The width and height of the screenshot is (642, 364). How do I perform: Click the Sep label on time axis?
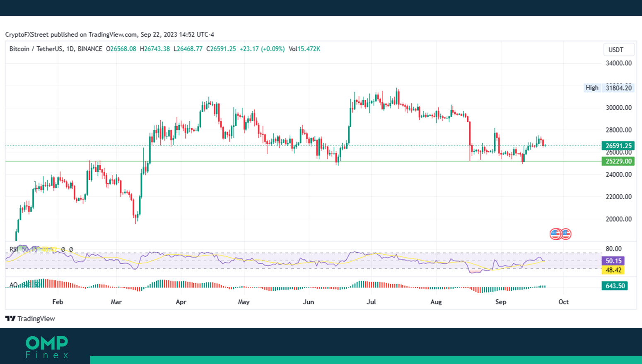501,302
